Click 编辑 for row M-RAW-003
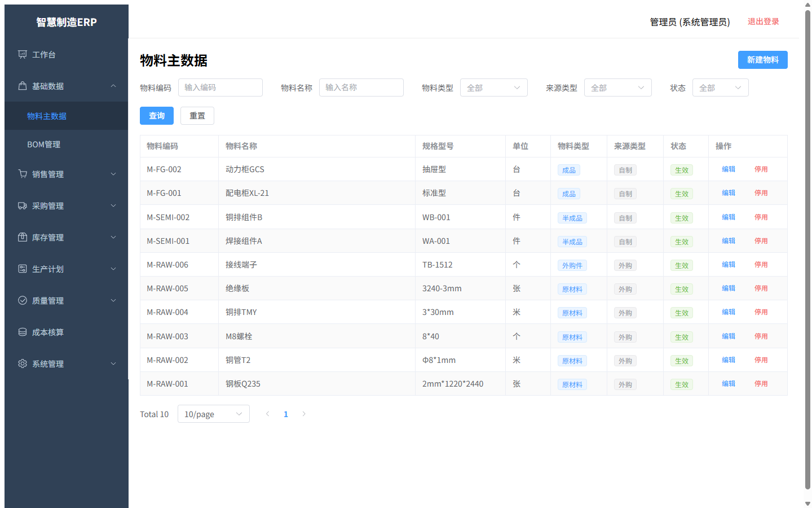The image size is (812, 508). (729, 336)
